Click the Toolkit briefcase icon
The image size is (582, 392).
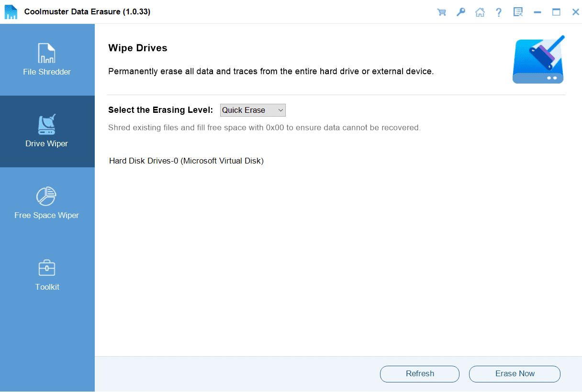coord(47,268)
